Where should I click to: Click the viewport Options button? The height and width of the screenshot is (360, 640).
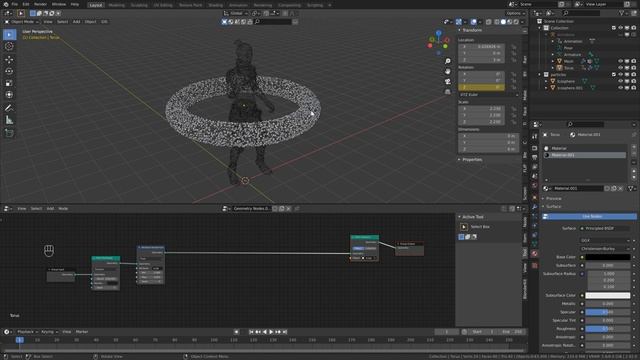point(515,13)
